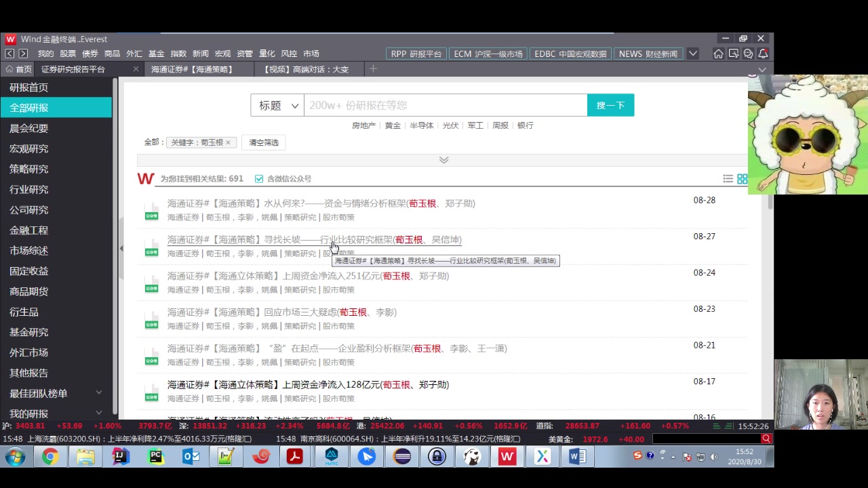Click the Wind W logo in title bar
The image size is (868, 488).
(x=10, y=39)
